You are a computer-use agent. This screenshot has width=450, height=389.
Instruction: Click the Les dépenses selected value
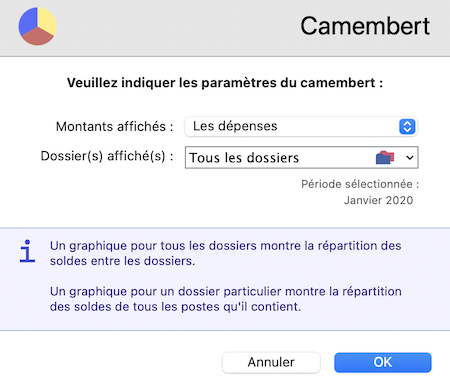point(235,126)
